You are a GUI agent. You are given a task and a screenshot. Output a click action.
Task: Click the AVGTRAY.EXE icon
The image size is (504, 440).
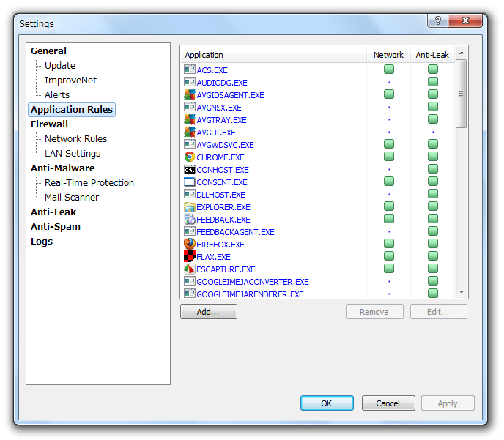click(x=189, y=120)
